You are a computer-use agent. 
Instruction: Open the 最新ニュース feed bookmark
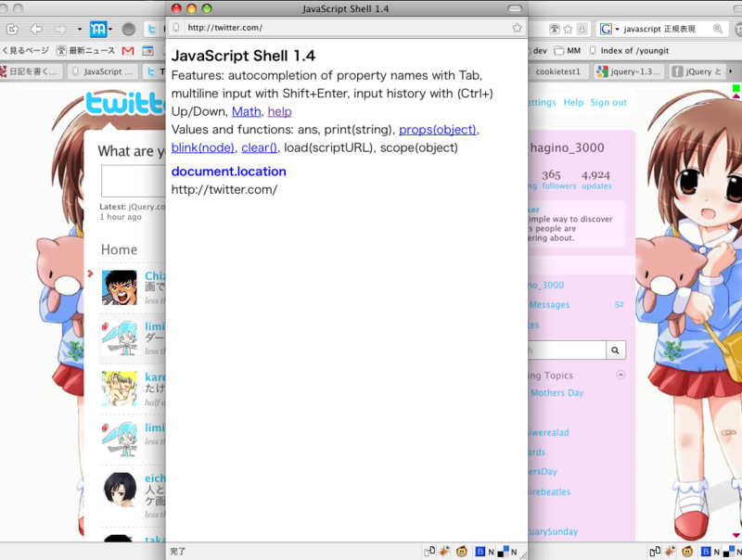(85, 51)
